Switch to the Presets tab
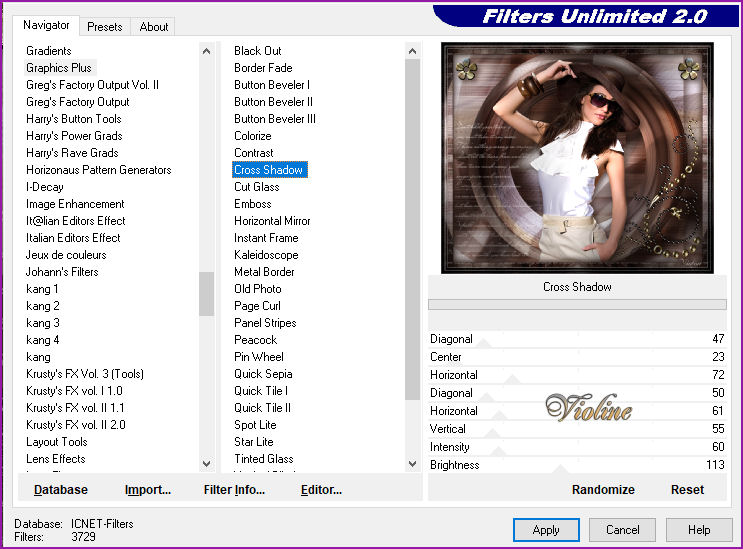This screenshot has width=743, height=549. coord(105,27)
